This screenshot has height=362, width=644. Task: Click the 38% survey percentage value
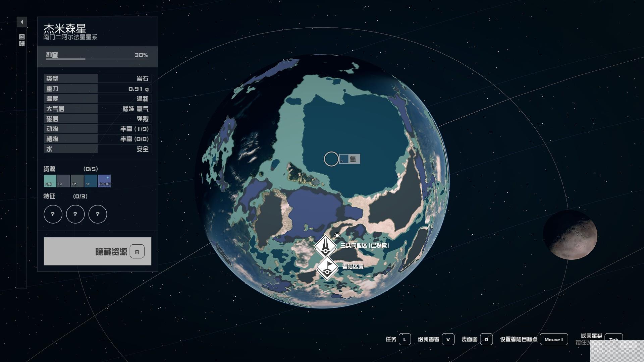point(141,55)
